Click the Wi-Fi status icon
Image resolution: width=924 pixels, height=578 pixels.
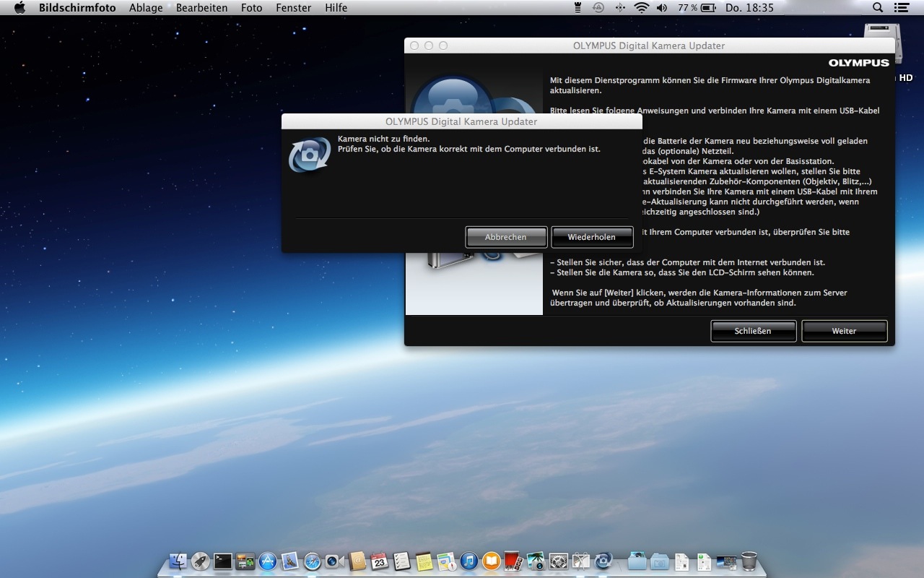pyautogui.click(x=641, y=8)
